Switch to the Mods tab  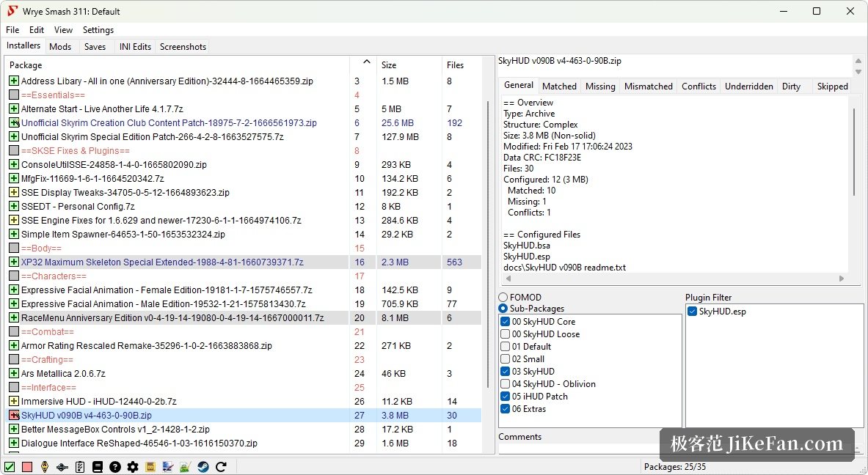60,47
